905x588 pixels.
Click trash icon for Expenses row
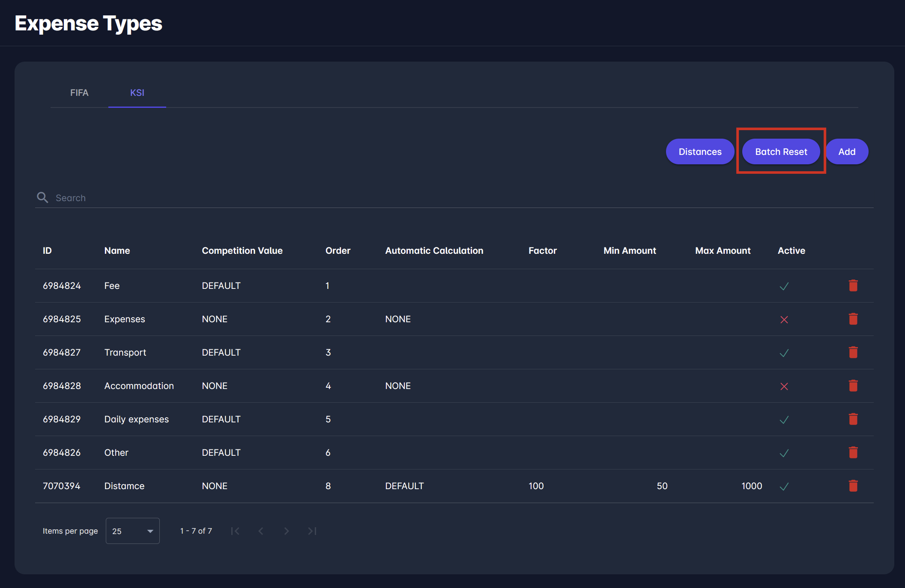853,319
